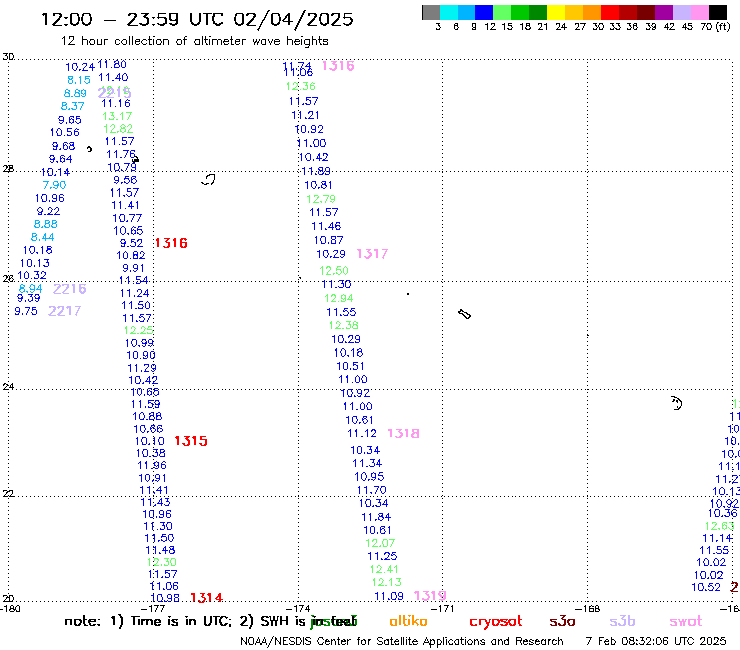Viewport: 740px width, 650px height.
Task: Click the 'swot' satellite legend label
Action: coord(686,622)
